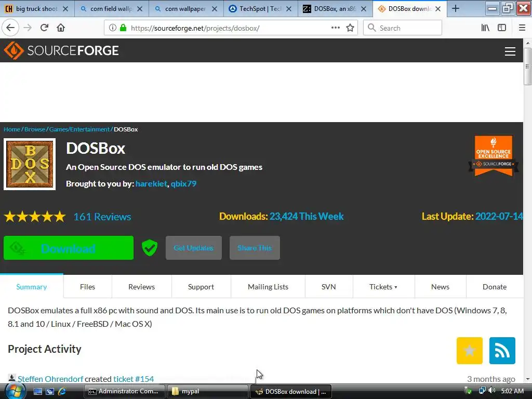Open the SourceForge hamburger menu
The image size is (532, 399).
(x=510, y=51)
